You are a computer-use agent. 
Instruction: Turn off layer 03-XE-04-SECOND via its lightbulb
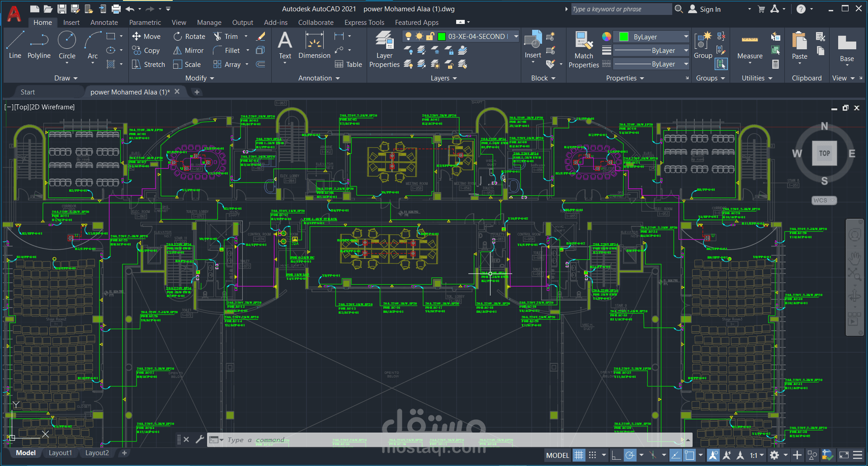click(409, 36)
